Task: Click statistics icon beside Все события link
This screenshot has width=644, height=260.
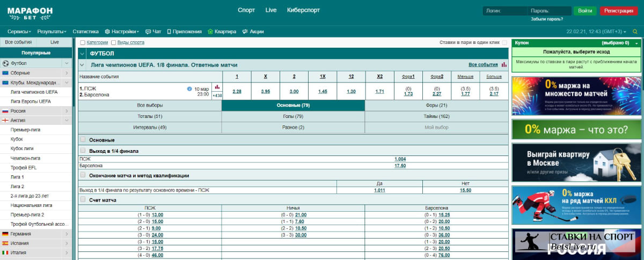Action: pos(504,65)
